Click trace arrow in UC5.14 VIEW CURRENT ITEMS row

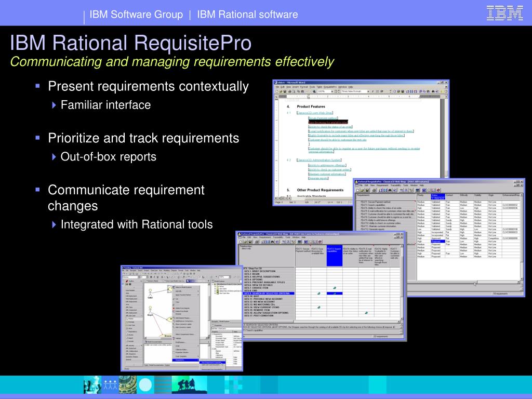tap(318, 308)
